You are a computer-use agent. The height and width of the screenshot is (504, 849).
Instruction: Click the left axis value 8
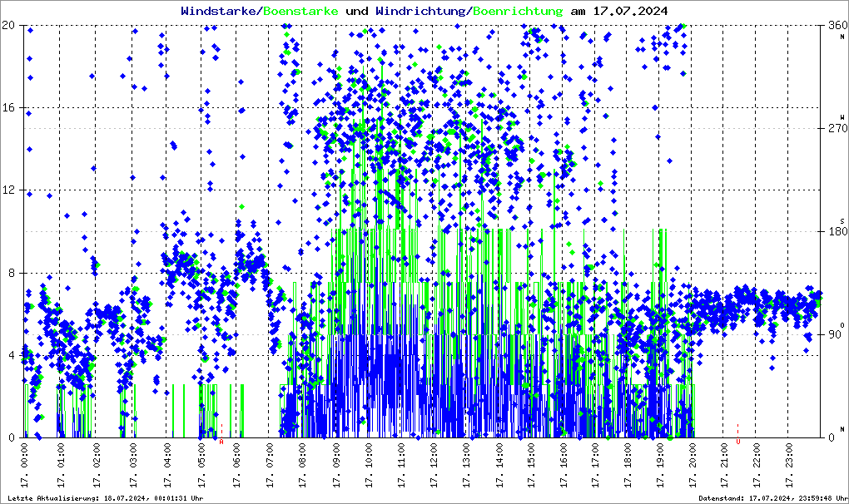click(x=12, y=273)
